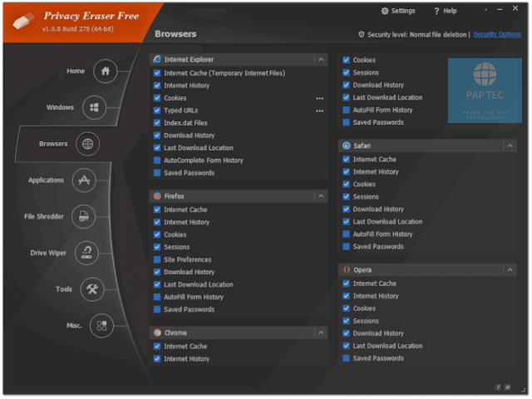Click the Browsers globe icon
Screen dimensions: 532x399
pyautogui.click(x=87, y=144)
